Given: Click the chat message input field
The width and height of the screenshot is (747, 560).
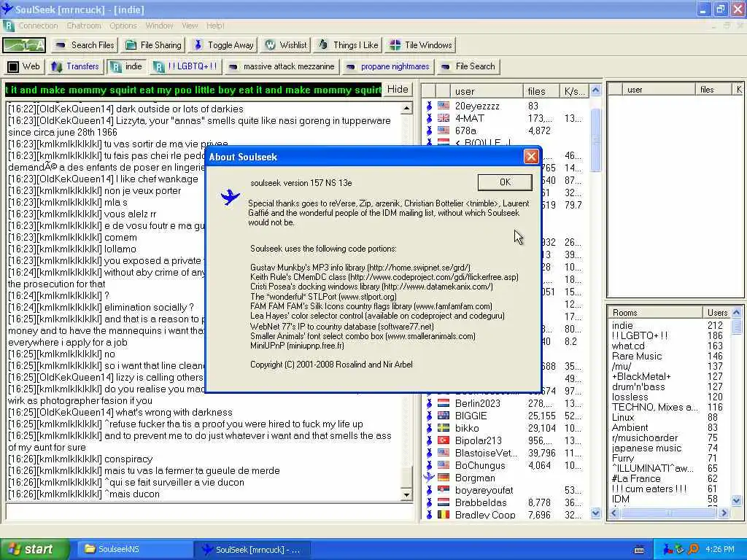Looking at the screenshot, I should [209, 513].
